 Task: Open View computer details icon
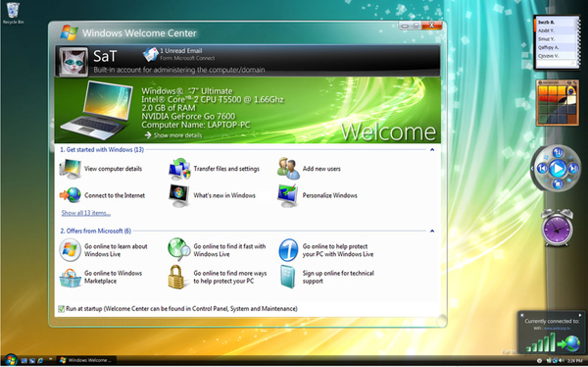point(71,169)
